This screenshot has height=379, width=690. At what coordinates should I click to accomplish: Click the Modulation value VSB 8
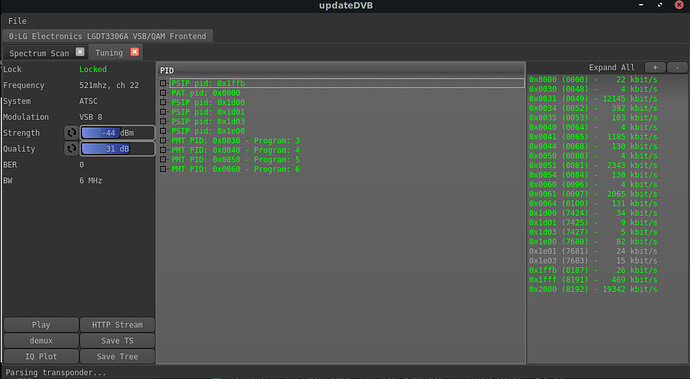pos(91,117)
